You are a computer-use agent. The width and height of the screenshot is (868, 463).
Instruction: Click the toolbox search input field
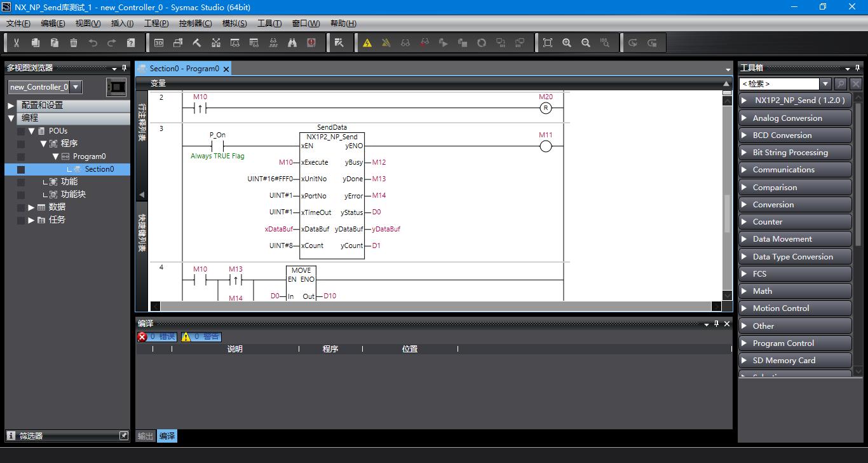779,84
